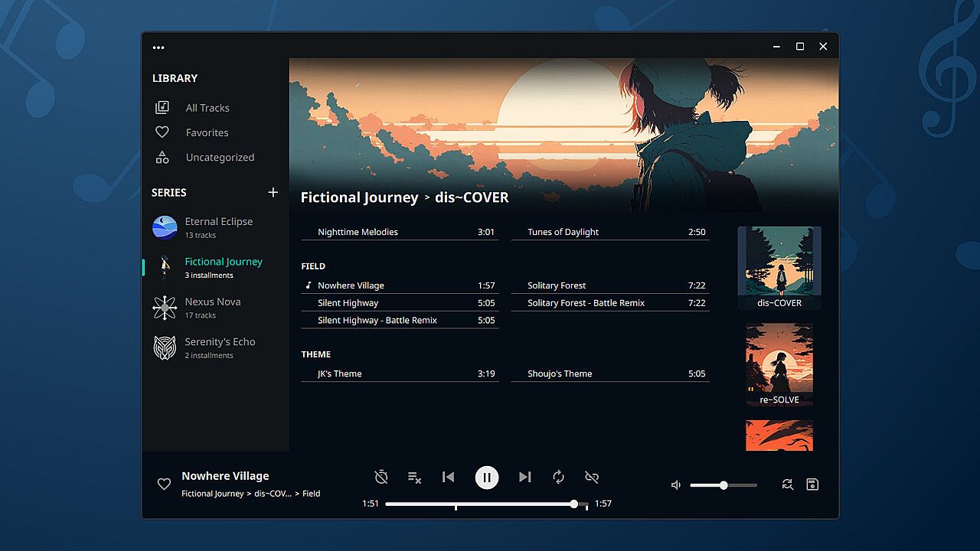Toggle repeat mode
Image resolution: width=980 pixels, height=551 pixels.
point(559,478)
